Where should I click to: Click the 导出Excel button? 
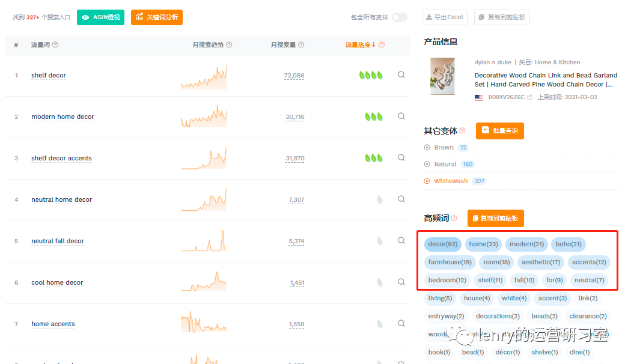(444, 17)
